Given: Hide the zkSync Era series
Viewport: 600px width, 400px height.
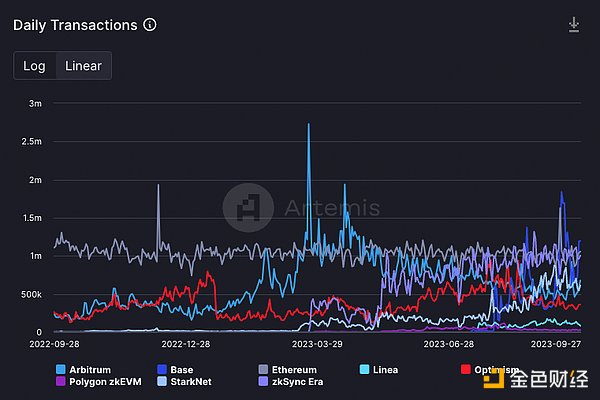Looking at the screenshot, I should coord(298,382).
